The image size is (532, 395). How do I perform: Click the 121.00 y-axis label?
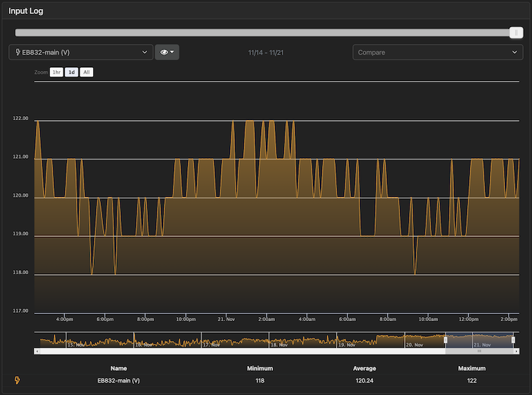coord(21,157)
